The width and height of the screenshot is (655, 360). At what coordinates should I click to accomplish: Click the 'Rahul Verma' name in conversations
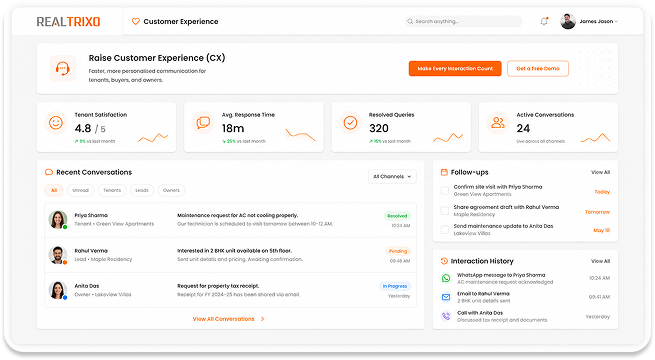point(91,251)
